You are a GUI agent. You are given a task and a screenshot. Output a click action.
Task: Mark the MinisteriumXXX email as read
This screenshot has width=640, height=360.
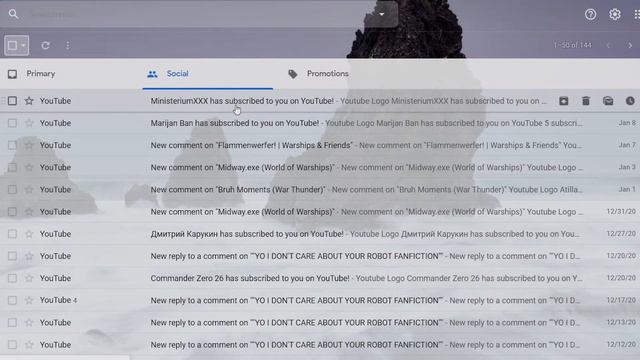pyautogui.click(x=608, y=101)
